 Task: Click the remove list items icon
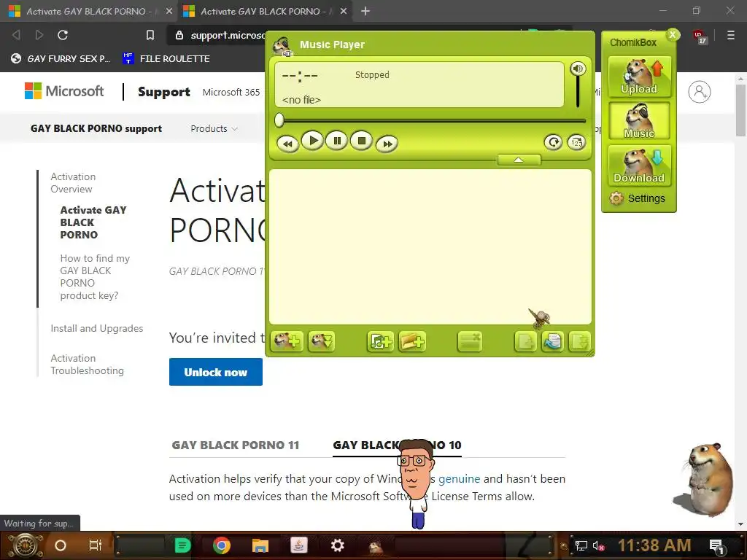click(x=470, y=341)
